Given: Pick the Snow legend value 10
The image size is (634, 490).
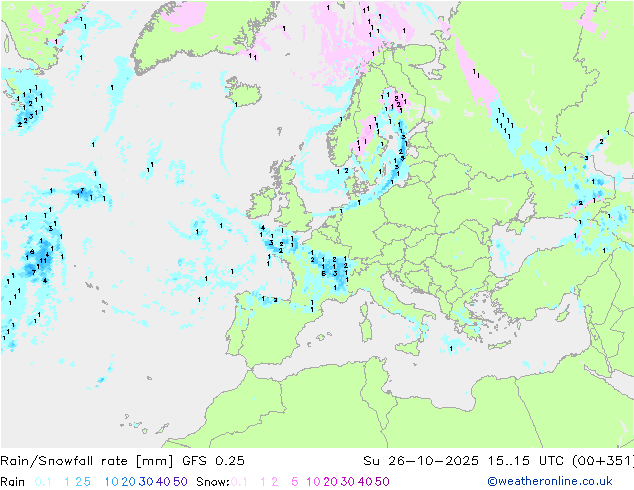Looking at the screenshot, I should 313,482.
